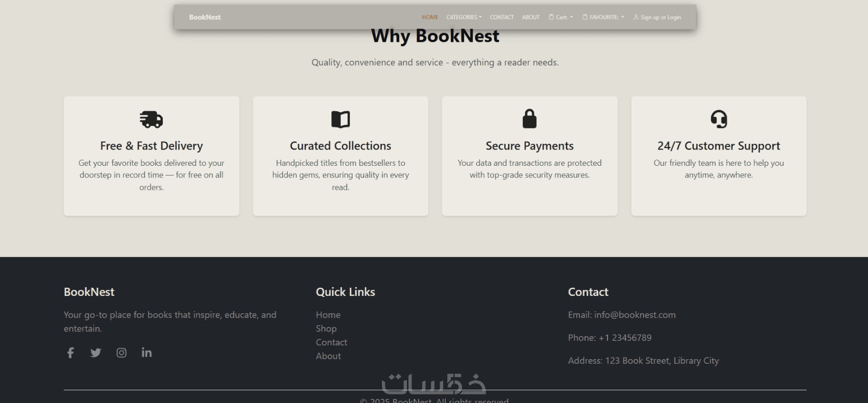Viewport: 868px width, 403px height.
Task: Click the BookNest brand logo in navbar
Action: click(x=205, y=17)
